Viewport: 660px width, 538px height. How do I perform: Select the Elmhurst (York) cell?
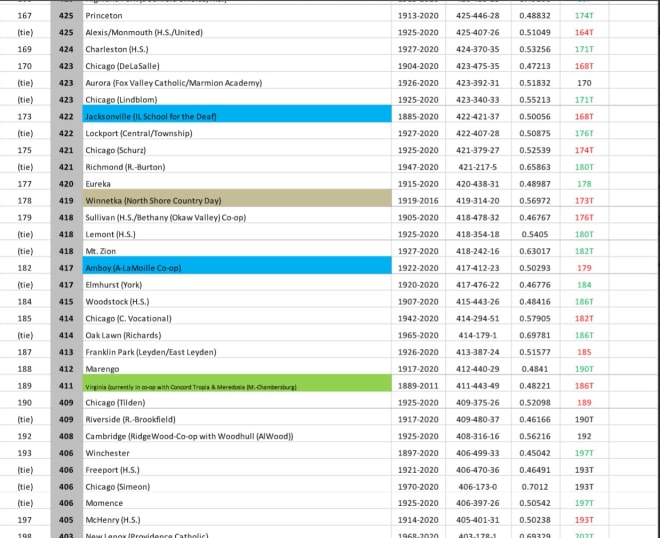[237, 285]
